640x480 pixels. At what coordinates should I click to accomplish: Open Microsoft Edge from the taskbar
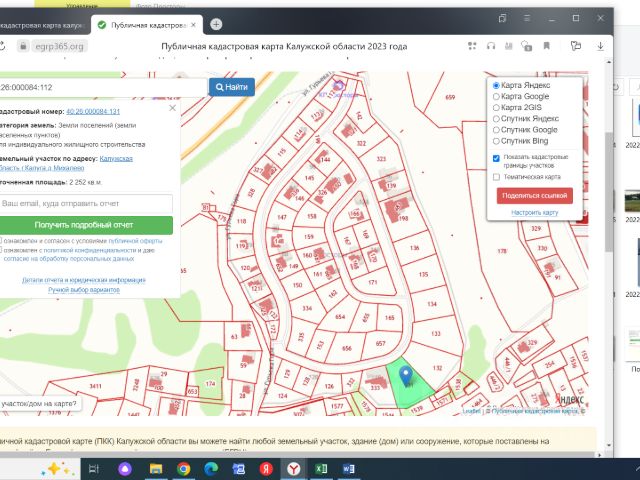coord(211,467)
